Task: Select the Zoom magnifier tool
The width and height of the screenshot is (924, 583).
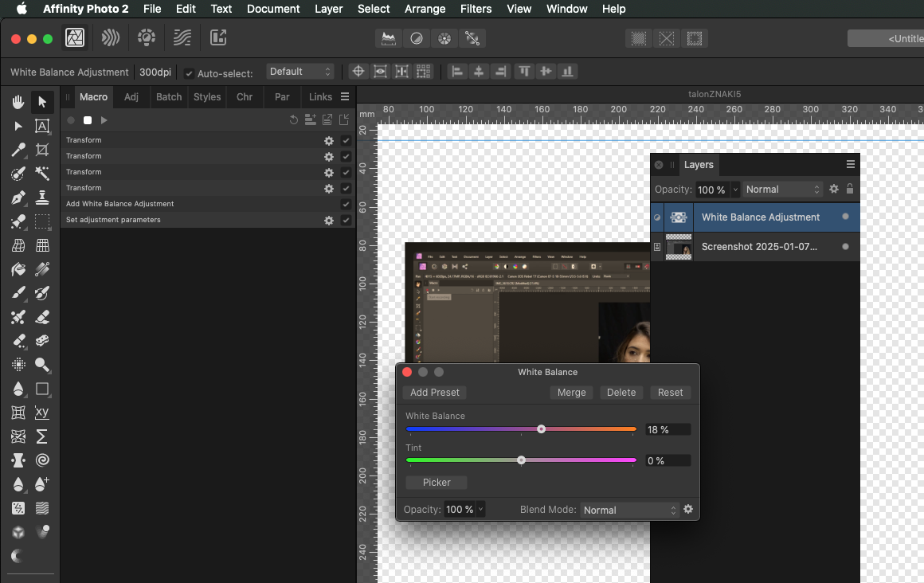Action: (x=42, y=365)
